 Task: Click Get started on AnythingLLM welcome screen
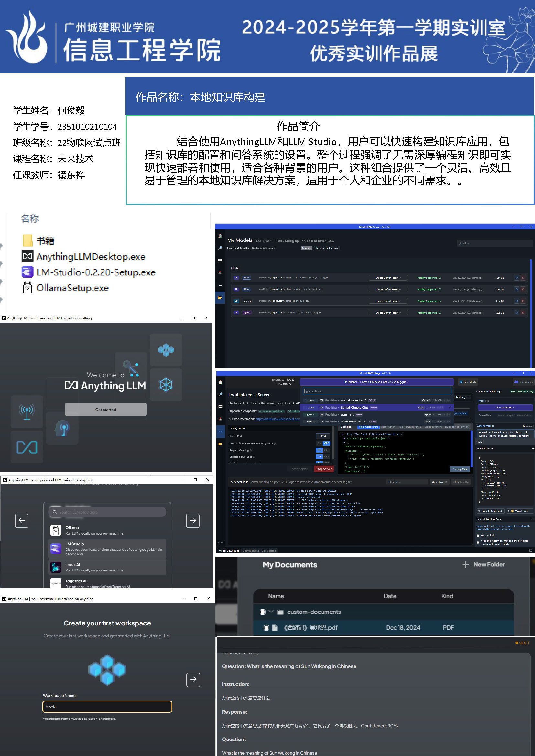105,410
